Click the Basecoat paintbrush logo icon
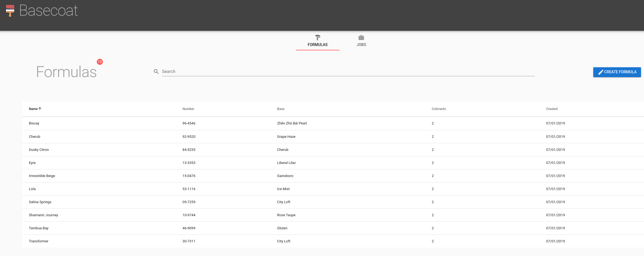 pyautogui.click(x=10, y=11)
